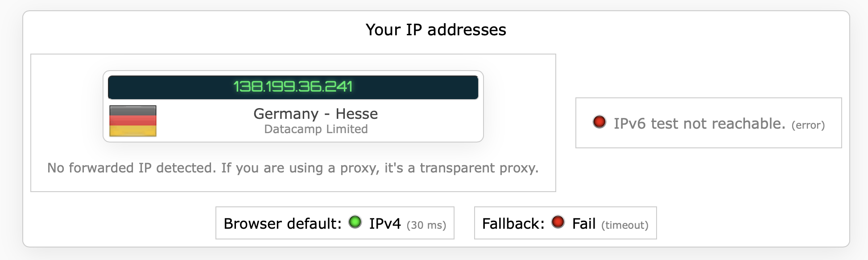Click the 'Browser default:' label
868x260 pixels.
coord(282,223)
